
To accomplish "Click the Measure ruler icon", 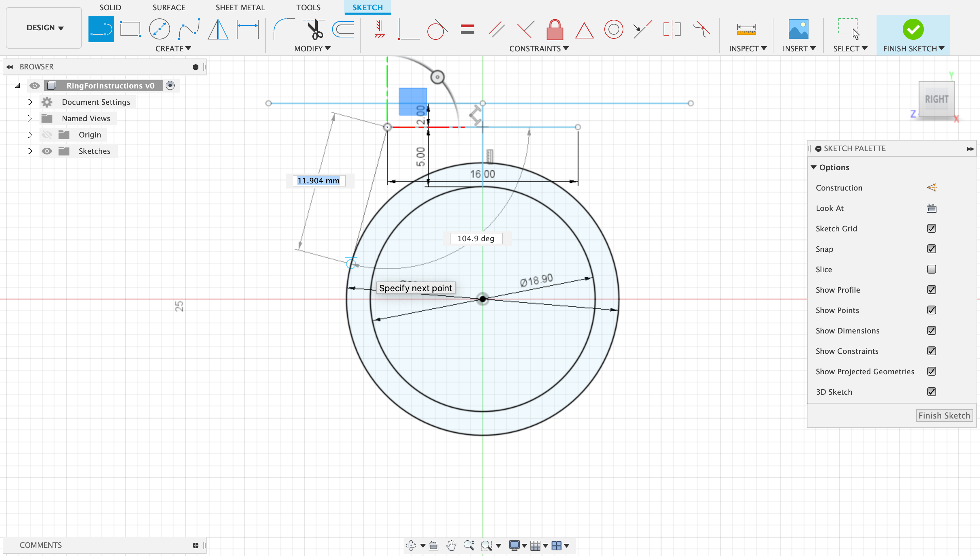I will tap(746, 29).
